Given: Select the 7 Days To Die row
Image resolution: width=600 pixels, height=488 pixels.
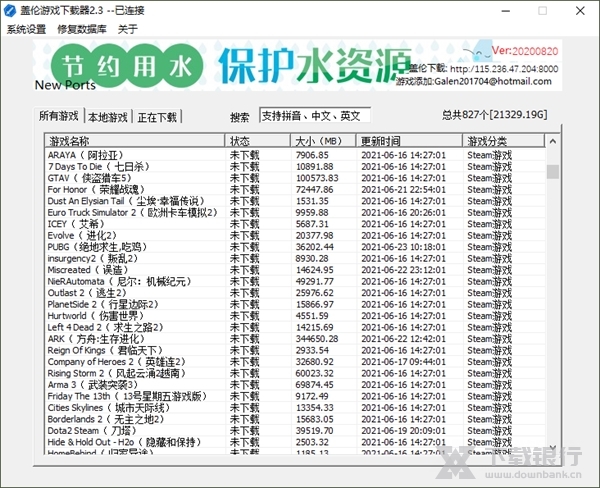Looking at the screenshot, I should coord(295,166).
